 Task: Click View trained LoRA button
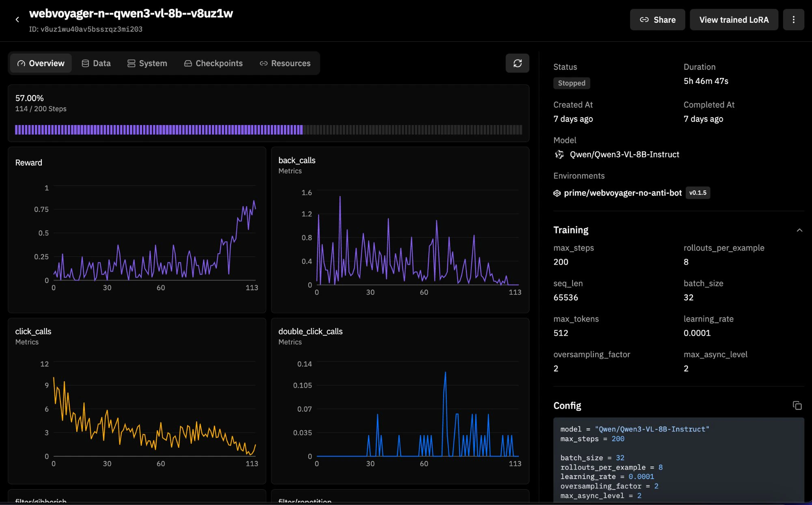pyautogui.click(x=734, y=19)
